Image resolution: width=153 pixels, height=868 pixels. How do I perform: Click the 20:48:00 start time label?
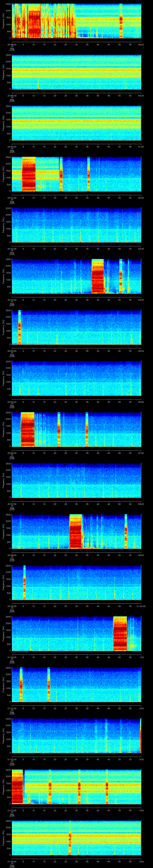click(x=12, y=44)
